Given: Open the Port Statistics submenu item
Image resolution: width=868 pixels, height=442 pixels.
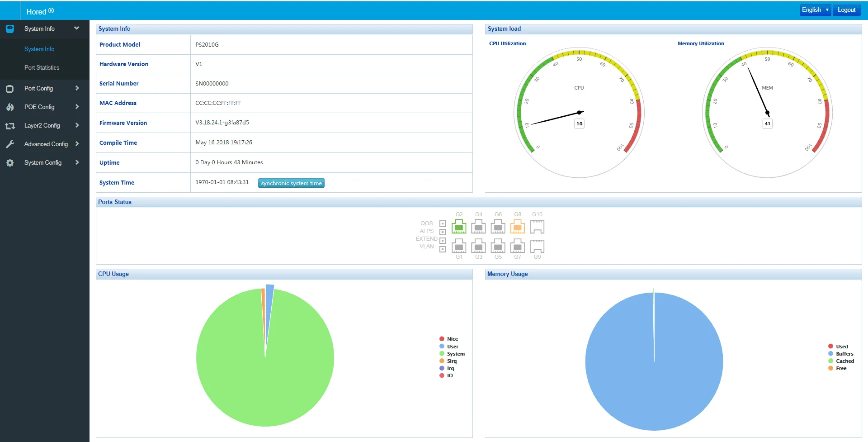Looking at the screenshot, I should click(x=42, y=68).
